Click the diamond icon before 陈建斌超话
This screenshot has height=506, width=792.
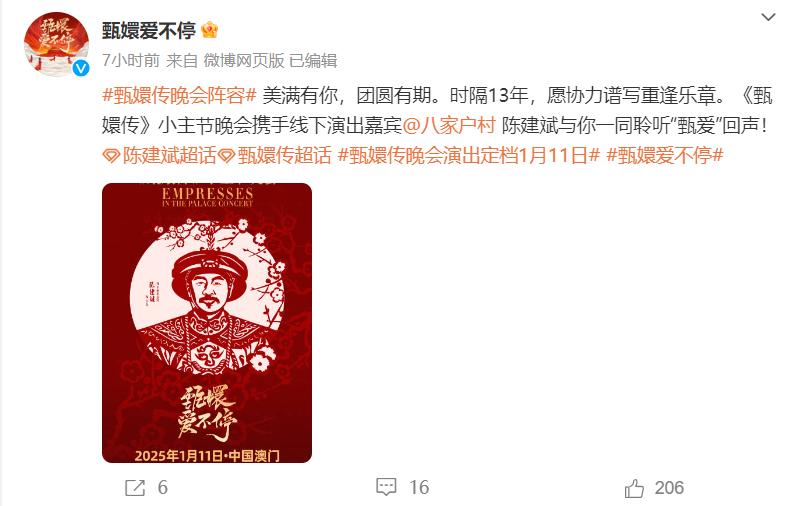click(111, 156)
